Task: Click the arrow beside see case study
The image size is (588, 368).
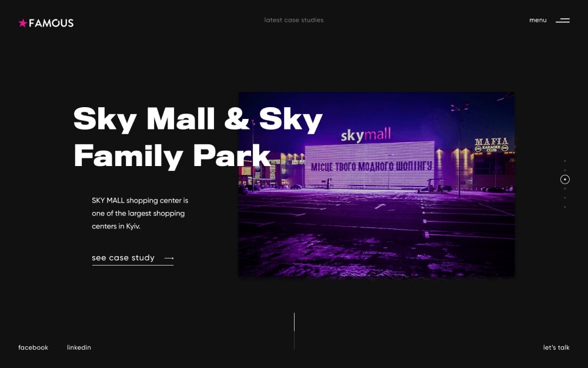Action: tap(169, 258)
